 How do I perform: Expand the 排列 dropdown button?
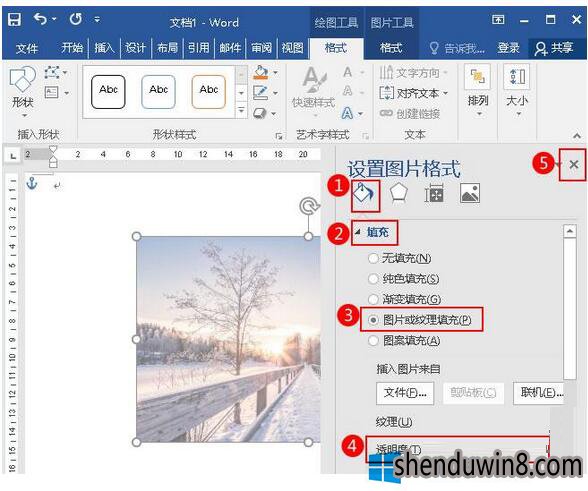[478, 91]
